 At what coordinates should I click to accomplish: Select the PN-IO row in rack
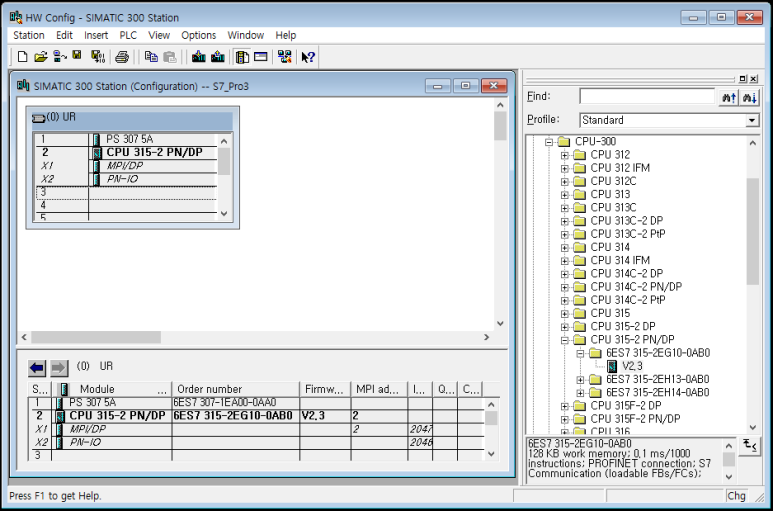[x=123, y=179]
